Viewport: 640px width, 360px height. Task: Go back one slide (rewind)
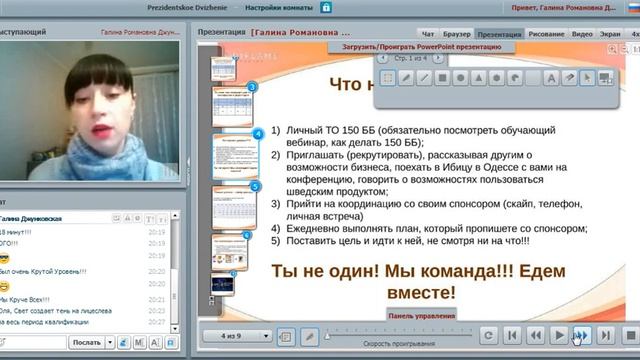click(x=536, y=336)
